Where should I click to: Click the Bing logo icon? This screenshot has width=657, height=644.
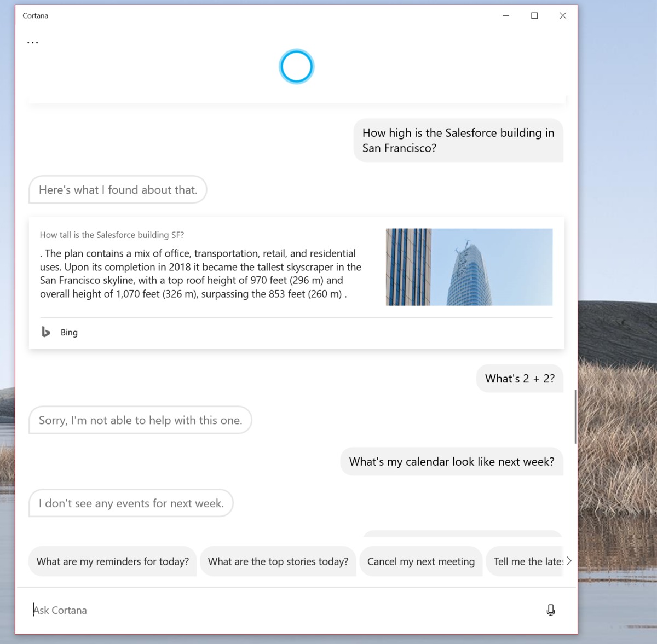(x=46, y=332)
